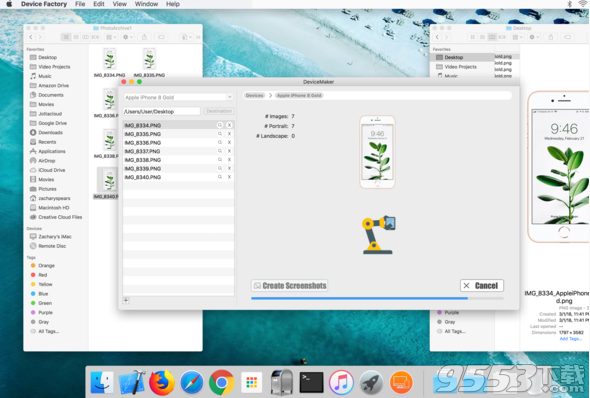Expand the toolbar overflow chevrons in PhotoArchive1
The width and height of the screenshot is (590, 398).
pyautogui.click(x=198, y=37)
